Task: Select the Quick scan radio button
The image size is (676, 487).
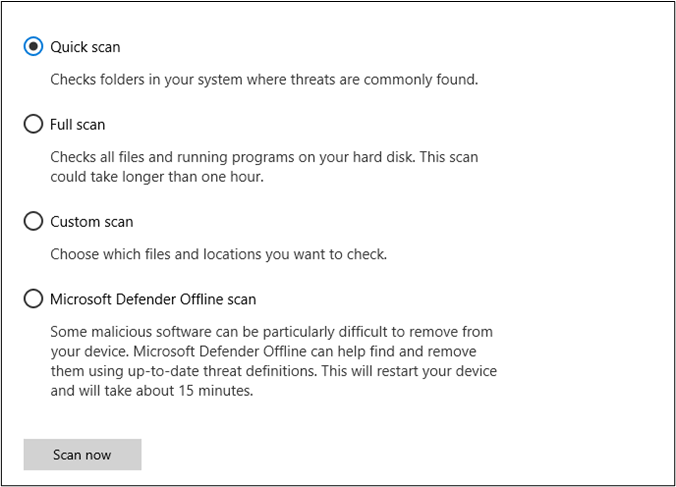Action: tap(33, 47)
